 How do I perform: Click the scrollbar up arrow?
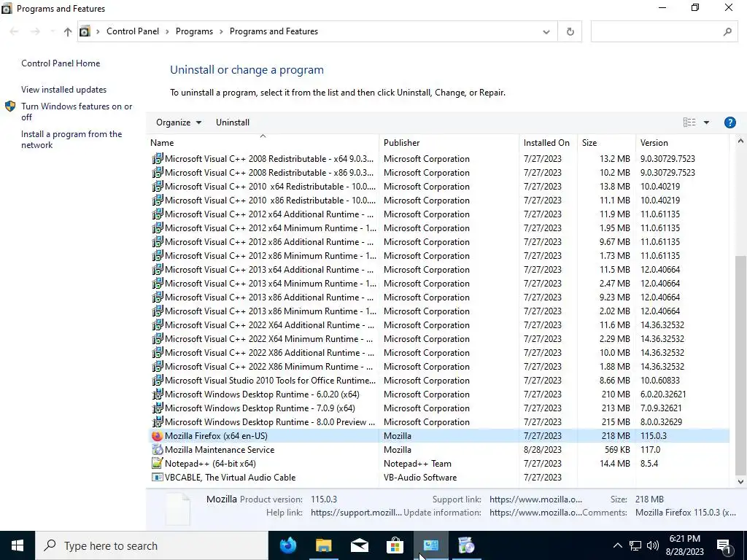[x=740, y=141]
